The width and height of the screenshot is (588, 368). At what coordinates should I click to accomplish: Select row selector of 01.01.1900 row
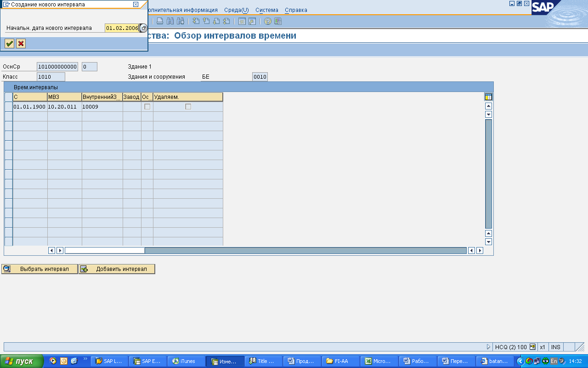pyautogui.click(x=8, y=107)
